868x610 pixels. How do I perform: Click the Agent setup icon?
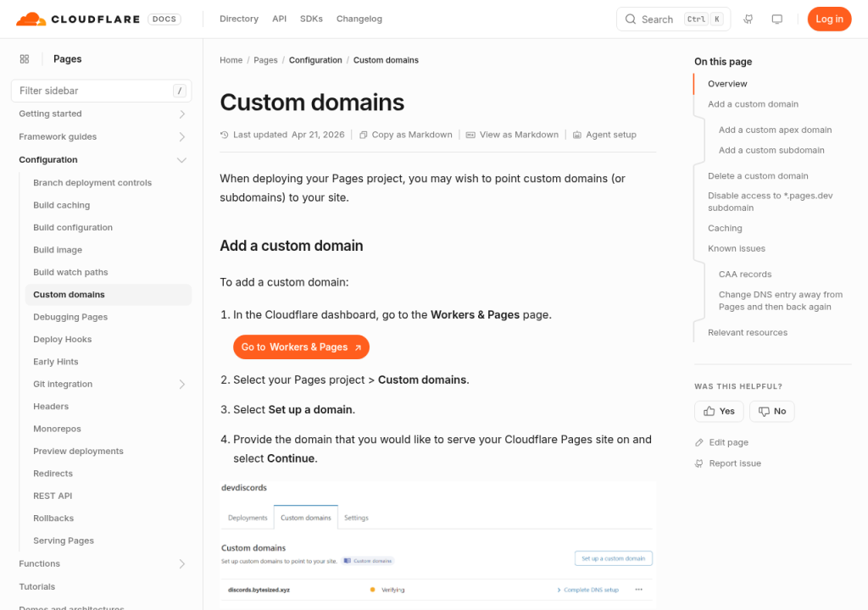point(576,135)
